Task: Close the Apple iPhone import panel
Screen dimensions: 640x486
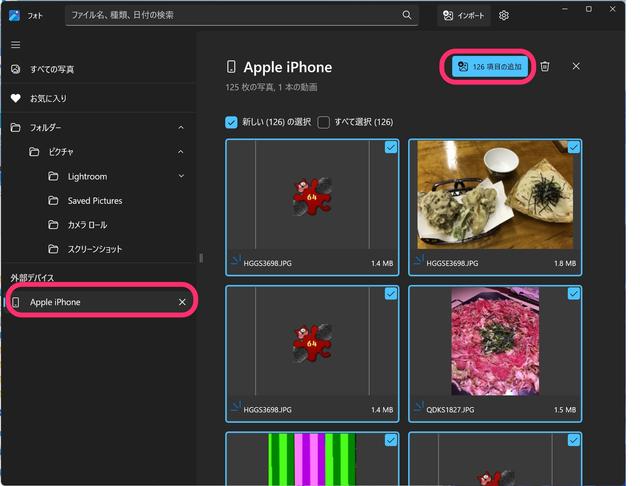Action: [576, 67]
